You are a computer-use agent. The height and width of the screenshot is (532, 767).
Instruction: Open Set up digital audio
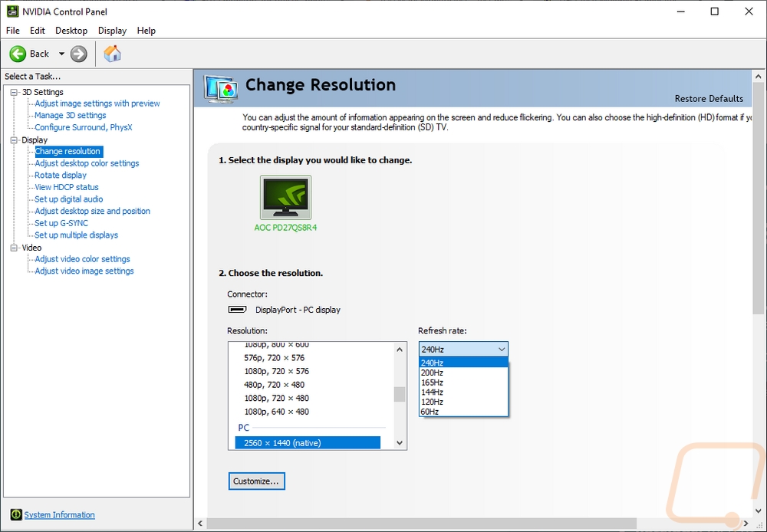69,199
